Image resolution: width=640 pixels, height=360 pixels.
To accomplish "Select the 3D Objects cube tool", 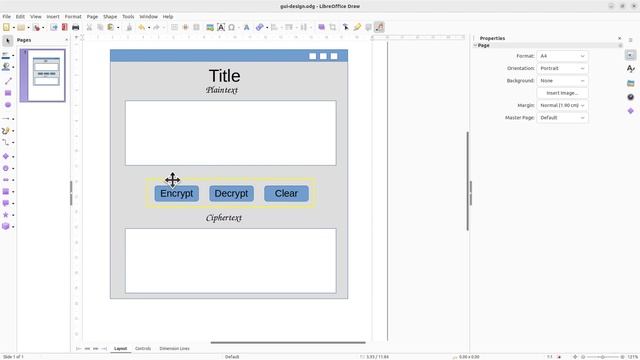I will click(6, 227).
